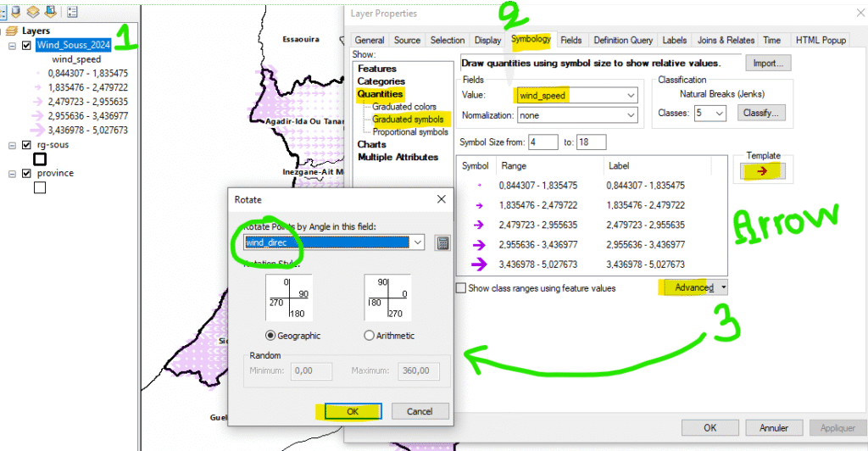Click the Layers group icon in table of contents
This screenshot has width=868, height=451.
point(11,31)
